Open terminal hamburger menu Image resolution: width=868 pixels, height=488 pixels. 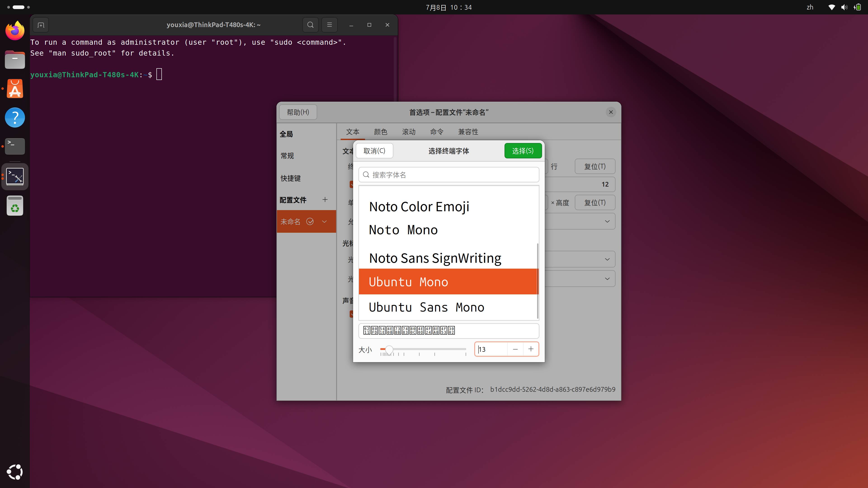pyautogui.click(x=330, y=25)
